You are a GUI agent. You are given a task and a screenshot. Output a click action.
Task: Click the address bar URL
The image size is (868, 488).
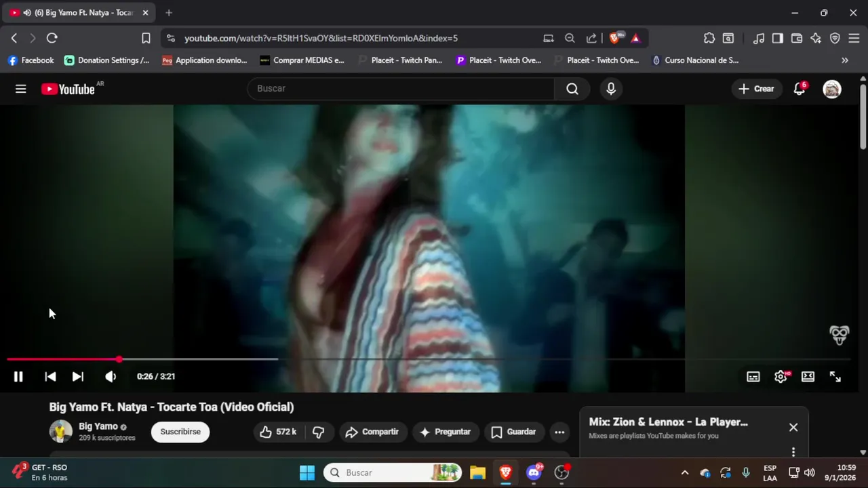tap(321, 39)
